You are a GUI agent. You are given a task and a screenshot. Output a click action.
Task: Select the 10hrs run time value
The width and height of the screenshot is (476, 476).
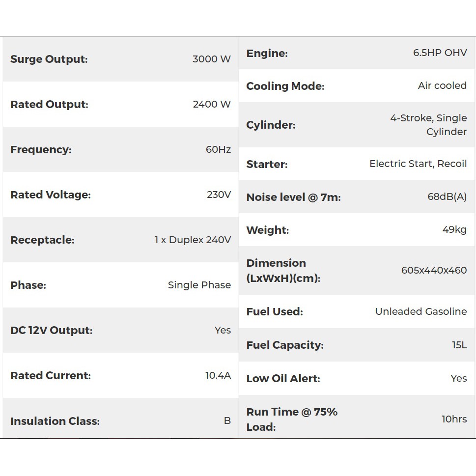[x=454, y=420]
